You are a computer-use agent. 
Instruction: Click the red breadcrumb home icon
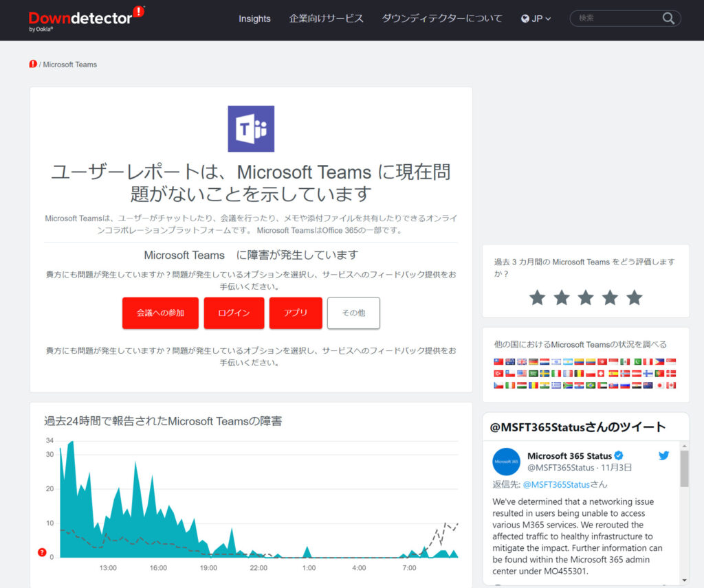33,64
